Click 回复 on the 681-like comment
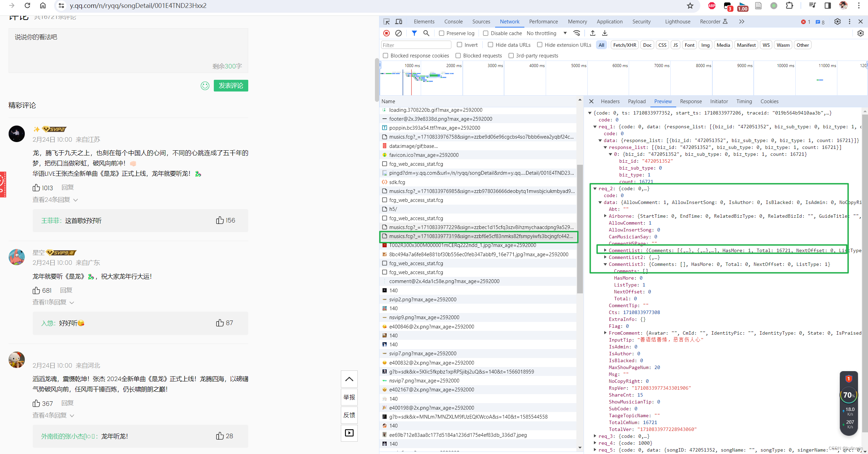868x454 pixels. (x=66, y=290)
